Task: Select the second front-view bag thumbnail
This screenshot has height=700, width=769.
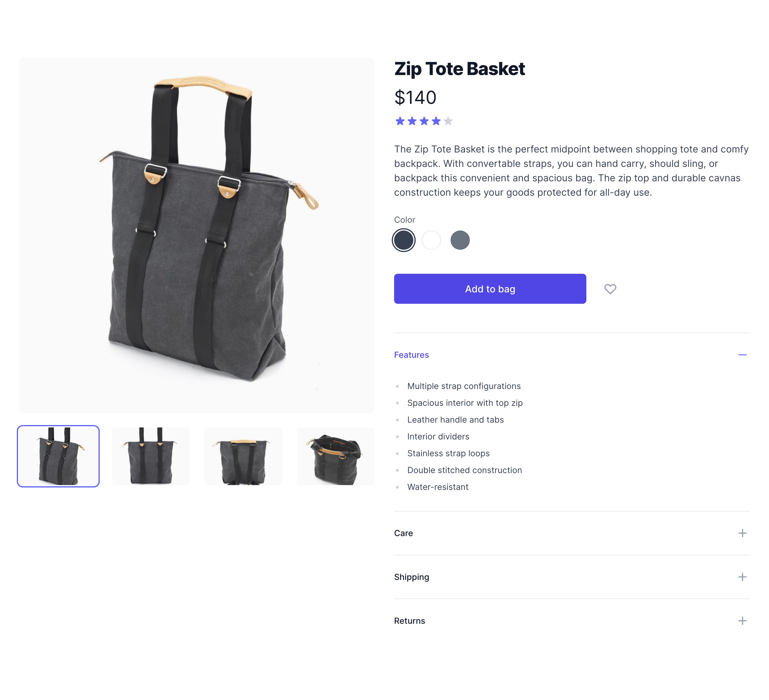Action: point(151,456)
